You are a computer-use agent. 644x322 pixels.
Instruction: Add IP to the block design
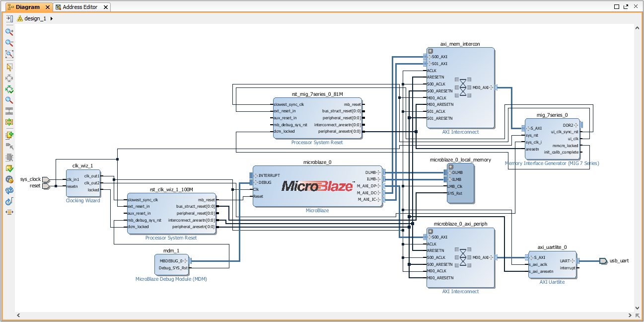tap(9, 135)
